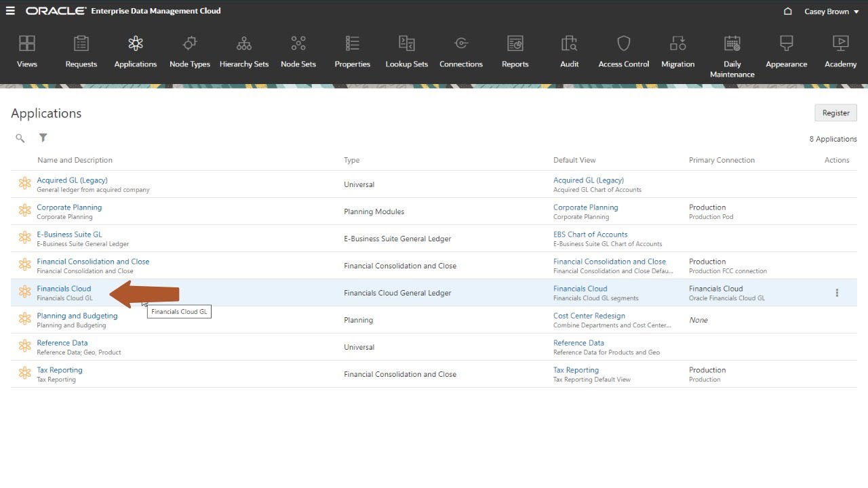Select the Applications card
The height and width of the screenshot is (488, 868).
[136, 52]
